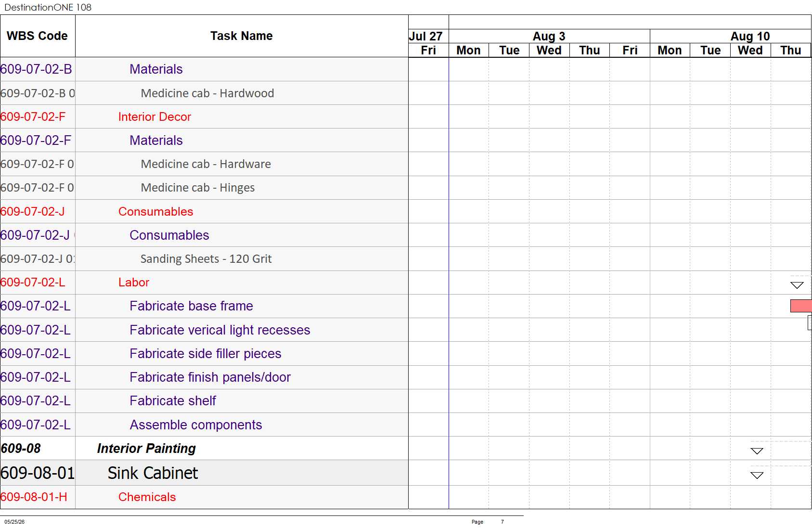Click the Labor summary triangle marker
Image resolution: width=812 pixels, height=528 pixels.
click(797, 285)
